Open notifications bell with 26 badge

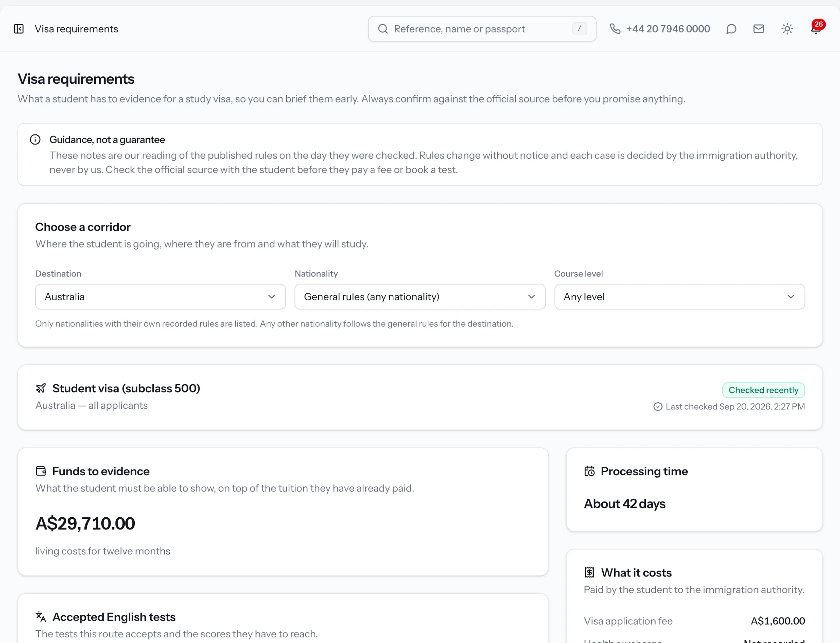[815, 29]
